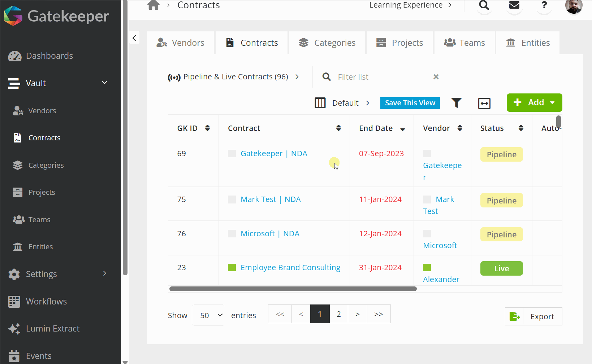This screenshot has height=364, width=592.
Task: Click the sidebar vertical scrollbar
Action: (125, 137)
